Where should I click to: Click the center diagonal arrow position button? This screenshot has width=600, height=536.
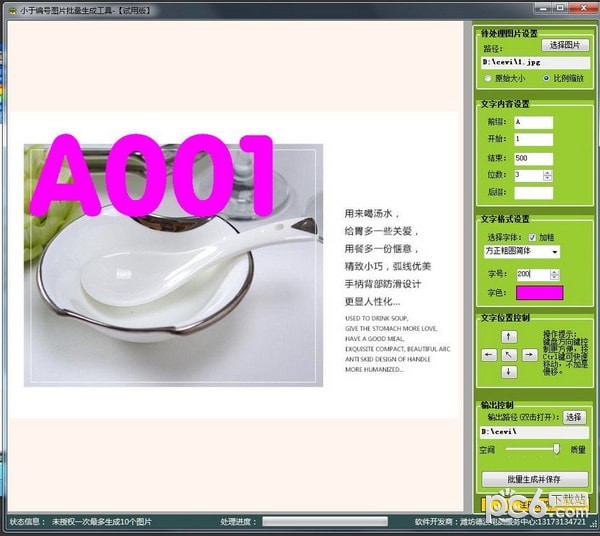(x=508, y=354)
